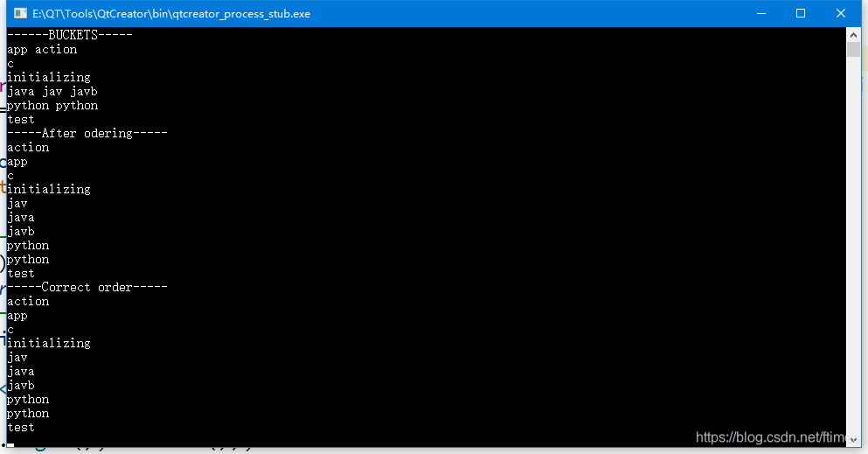Click the 'app action' bucket line
Screen dimensions: 868x454
point(42,50)
